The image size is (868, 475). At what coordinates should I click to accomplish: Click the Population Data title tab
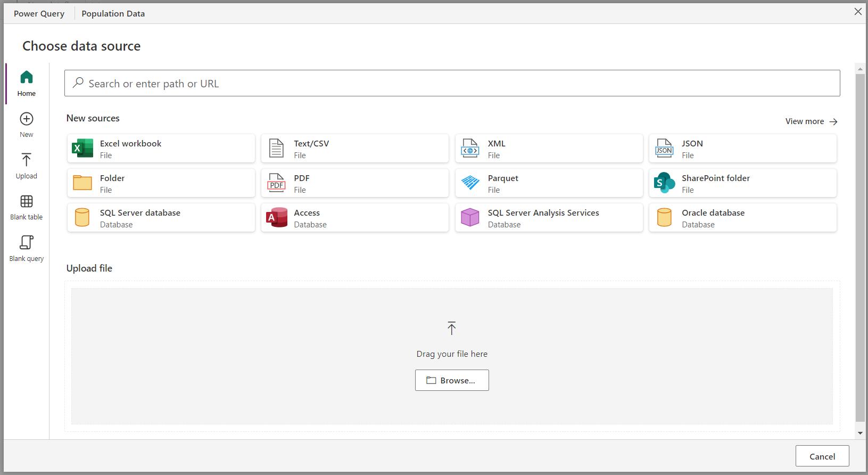pyautogui.click(x=113, y=13)
